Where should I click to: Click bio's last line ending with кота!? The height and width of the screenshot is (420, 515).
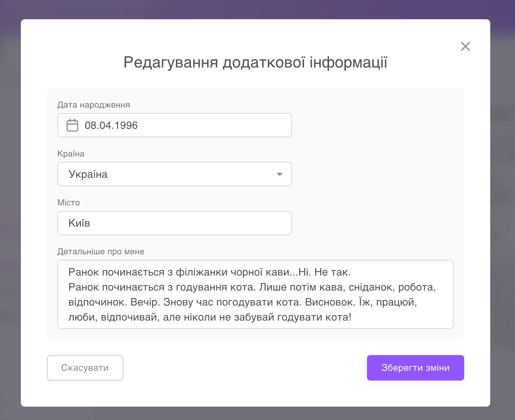210,317
